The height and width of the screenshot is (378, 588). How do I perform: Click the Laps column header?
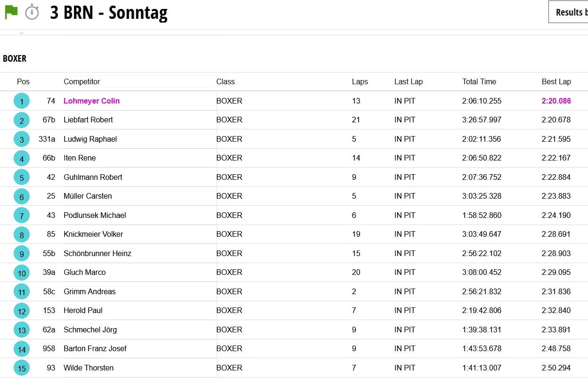pos(359,82)
